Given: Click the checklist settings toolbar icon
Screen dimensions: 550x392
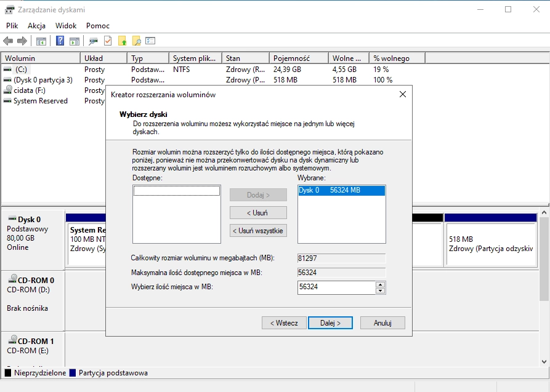Looking at the screenshot, I should (150, 41).
